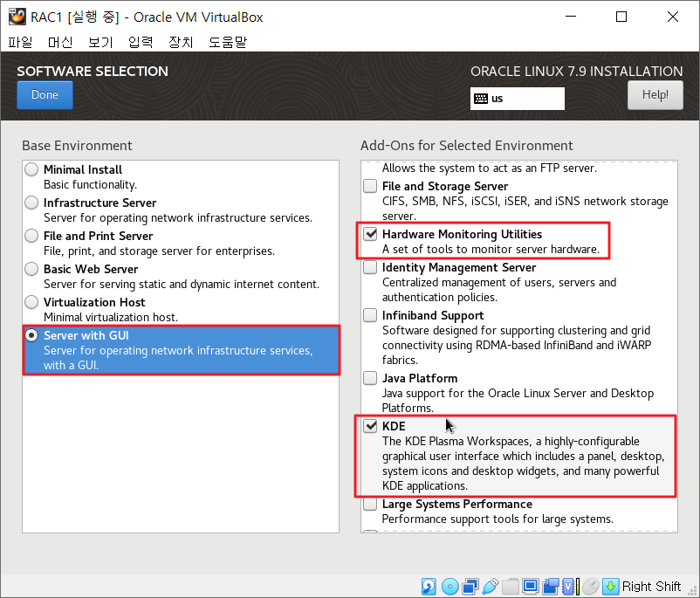Click the shared folders icon in status bar
The image size is (700, 598).
click(x=510, y=587)
